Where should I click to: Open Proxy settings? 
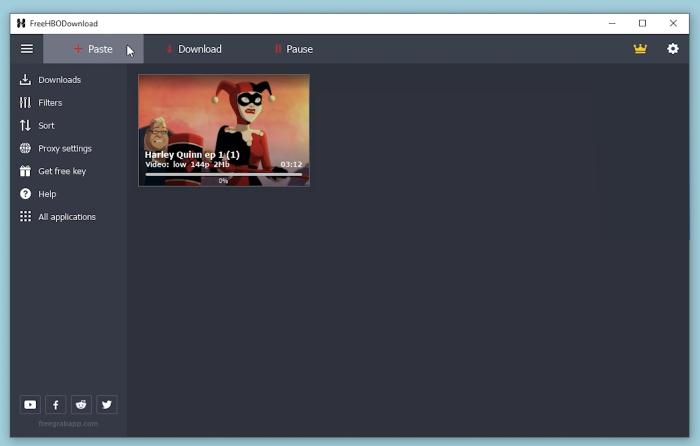coord(56,148)
